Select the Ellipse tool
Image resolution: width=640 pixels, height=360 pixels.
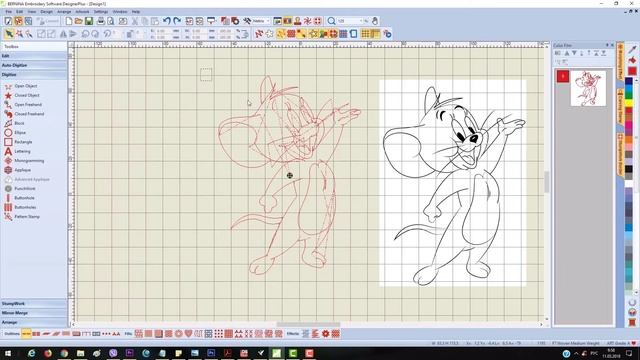pos(15,133)
